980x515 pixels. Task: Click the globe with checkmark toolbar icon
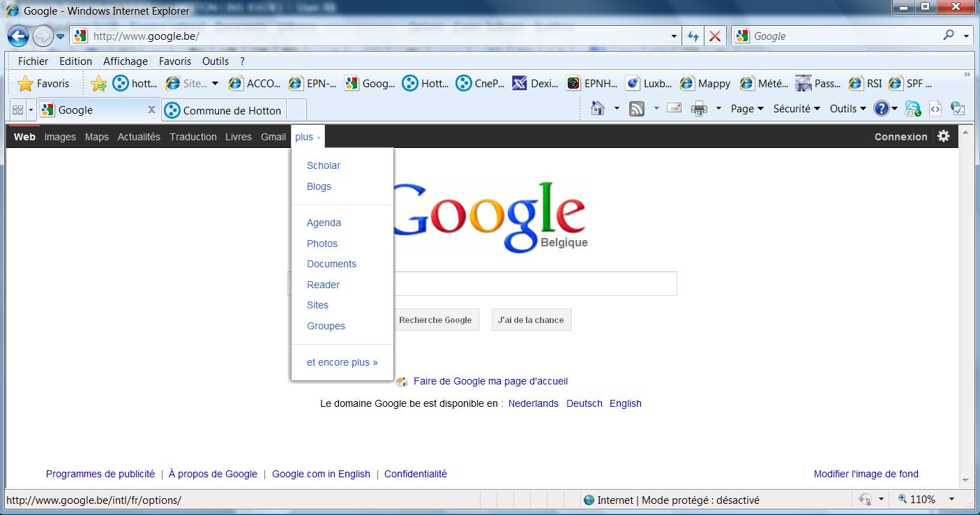[x=958, y=109]
